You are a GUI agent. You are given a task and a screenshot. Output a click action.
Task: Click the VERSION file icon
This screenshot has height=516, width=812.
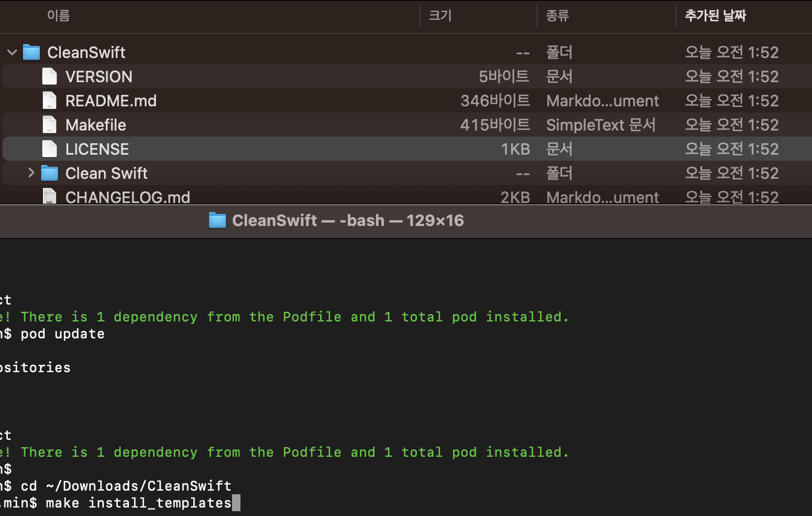[x=50, y=76]
